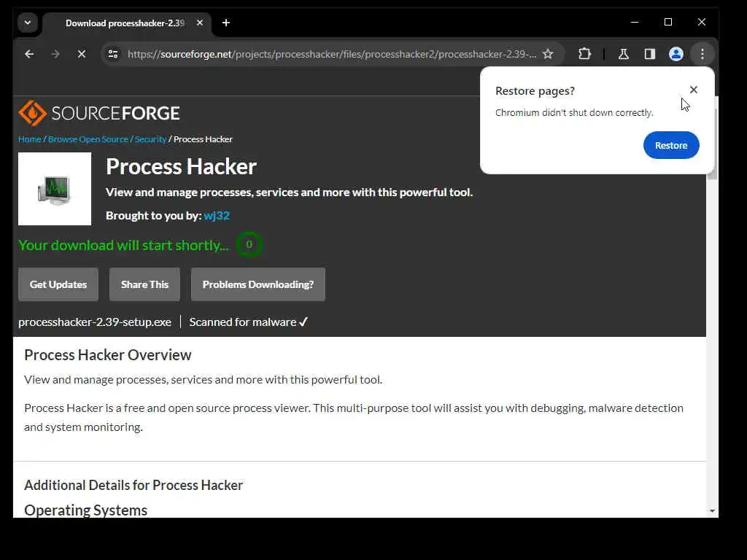
Task: Stop loading the page
Action: 82,54
